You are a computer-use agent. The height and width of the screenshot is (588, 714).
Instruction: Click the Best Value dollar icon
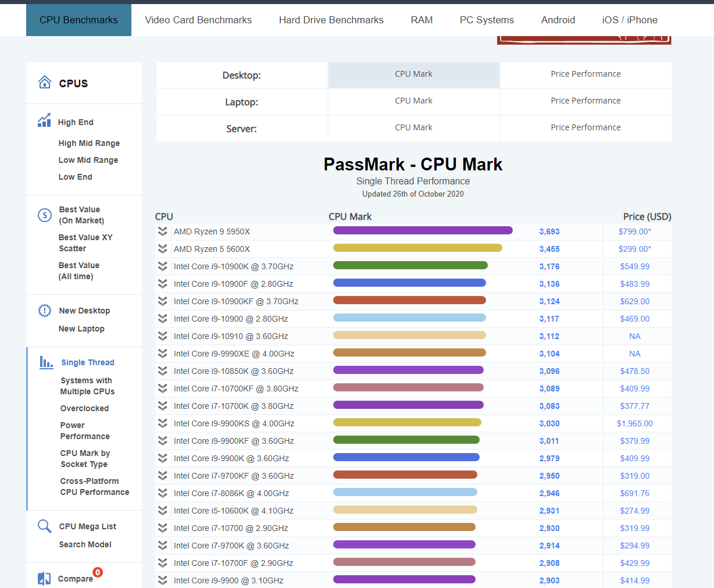point(45,215)
